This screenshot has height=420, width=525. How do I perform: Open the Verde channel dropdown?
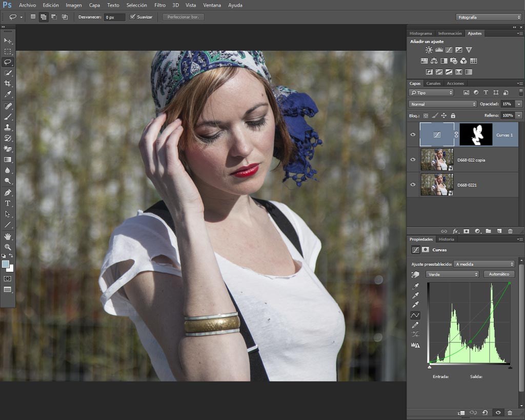pos(452,274)
